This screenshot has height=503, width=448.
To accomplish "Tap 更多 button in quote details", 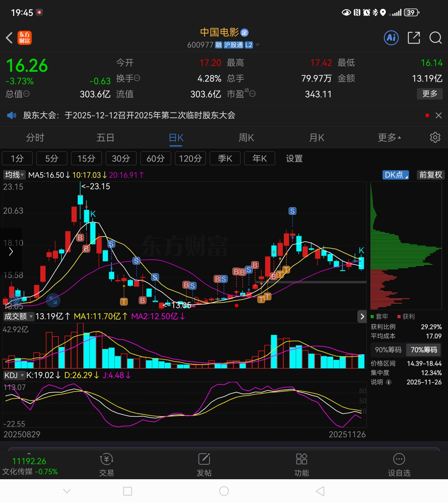I will 430,94.
